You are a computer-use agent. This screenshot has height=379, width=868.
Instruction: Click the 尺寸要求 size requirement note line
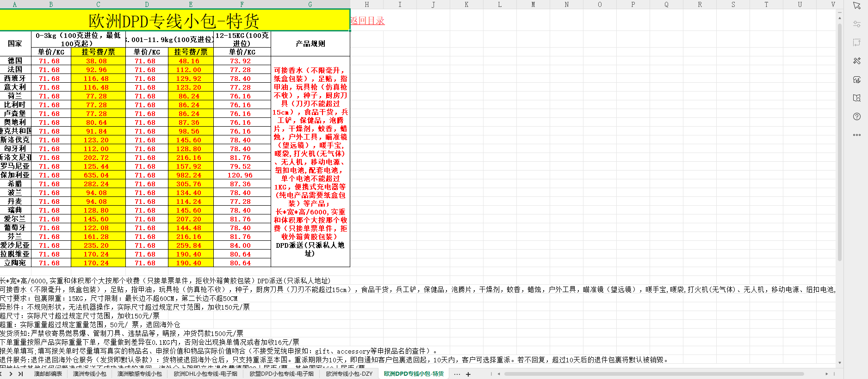(x=119, y=299)
